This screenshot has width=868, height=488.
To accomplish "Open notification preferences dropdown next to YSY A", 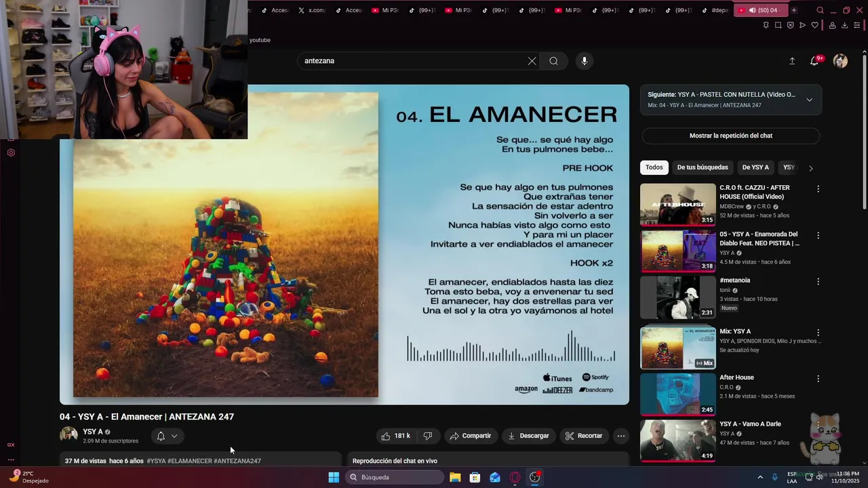I will click(x=167, y=436).
